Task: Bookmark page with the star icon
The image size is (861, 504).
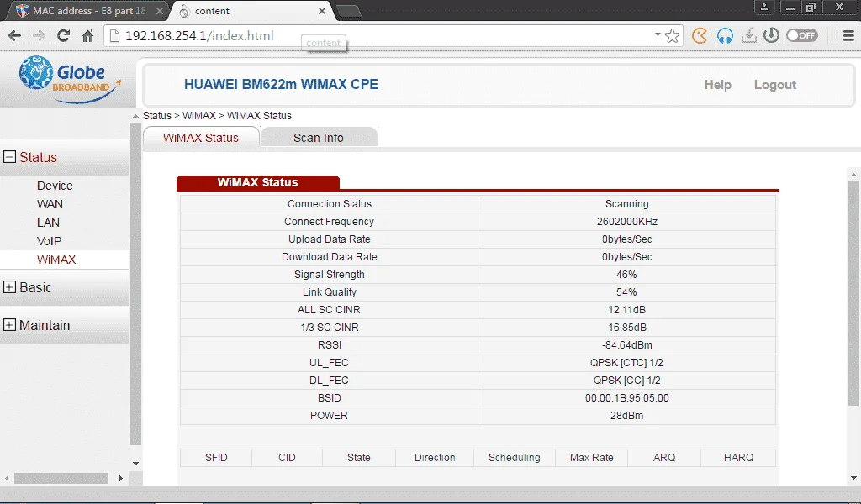Action: point(672,36)
